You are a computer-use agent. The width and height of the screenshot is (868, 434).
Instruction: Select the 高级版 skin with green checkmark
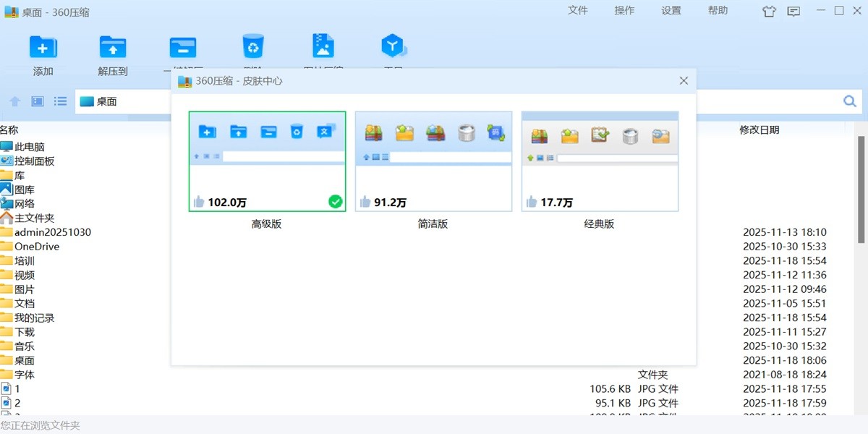tap(267, 161)
